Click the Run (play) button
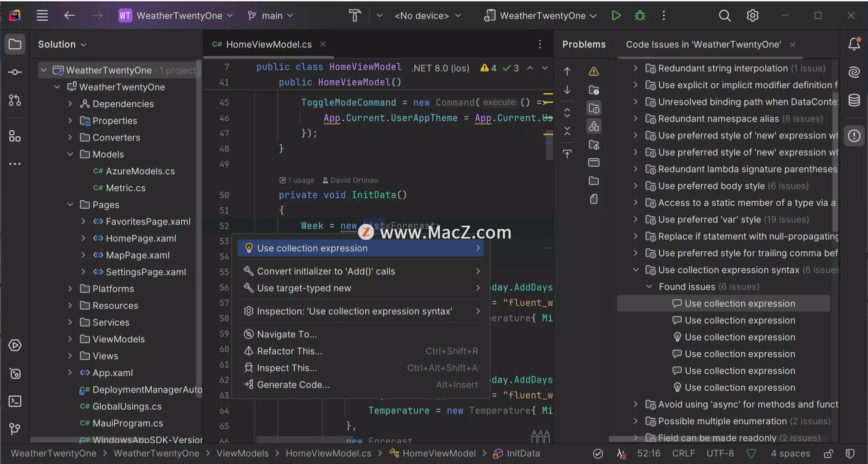 tap(616, 16)
